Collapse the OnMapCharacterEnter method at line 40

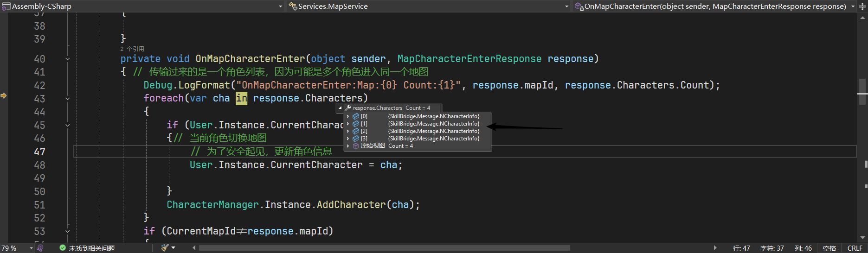(68, 59)
